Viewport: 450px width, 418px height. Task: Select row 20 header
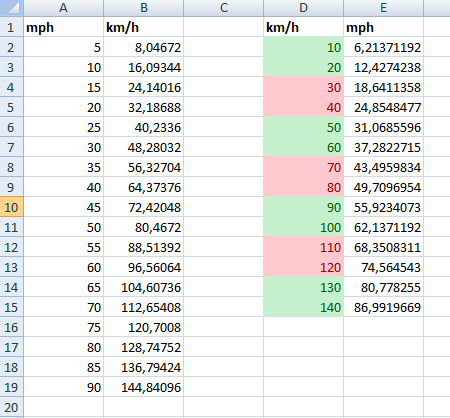click(11, 407)
